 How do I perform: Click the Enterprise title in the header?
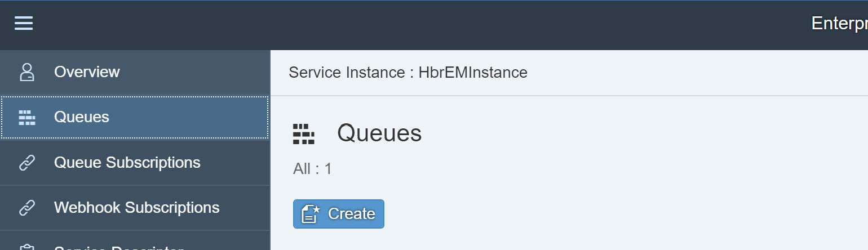tap(839, 23)
